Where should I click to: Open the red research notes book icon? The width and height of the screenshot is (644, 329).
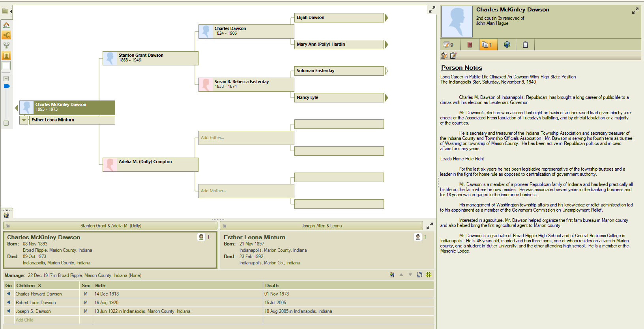tap(470, 45)
